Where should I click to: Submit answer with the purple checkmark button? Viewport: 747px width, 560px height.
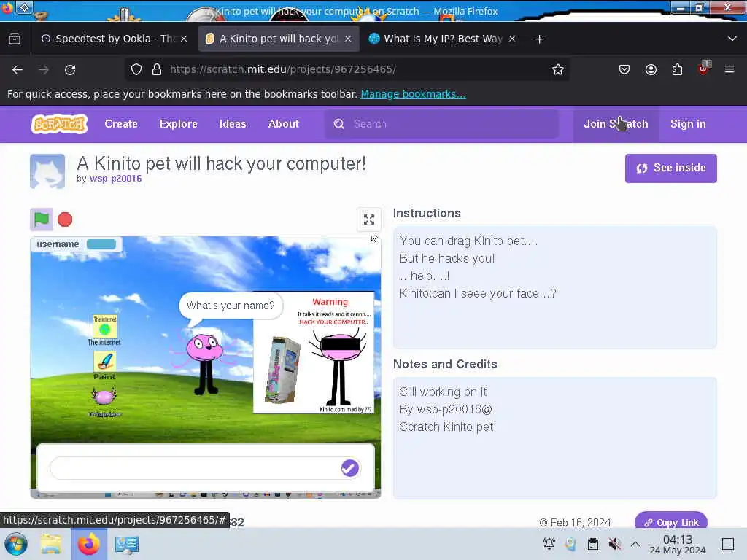[349, 468]
